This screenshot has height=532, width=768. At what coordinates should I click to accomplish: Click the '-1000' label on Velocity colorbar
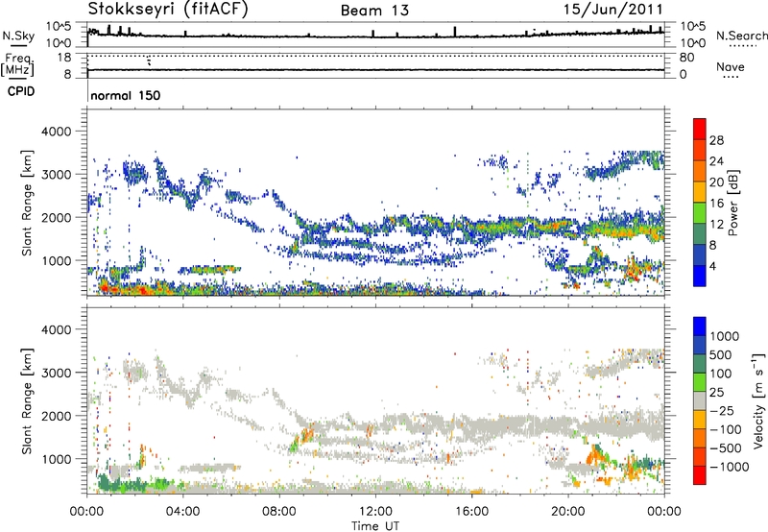729,467
